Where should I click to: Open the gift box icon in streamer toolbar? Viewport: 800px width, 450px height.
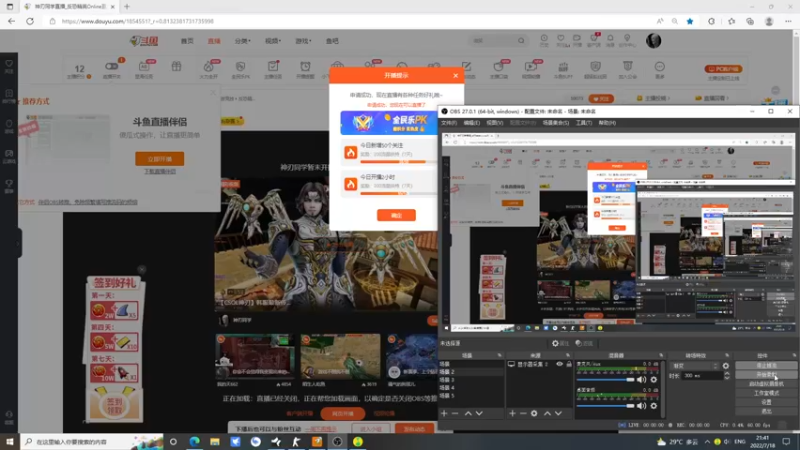pos(176,66)
